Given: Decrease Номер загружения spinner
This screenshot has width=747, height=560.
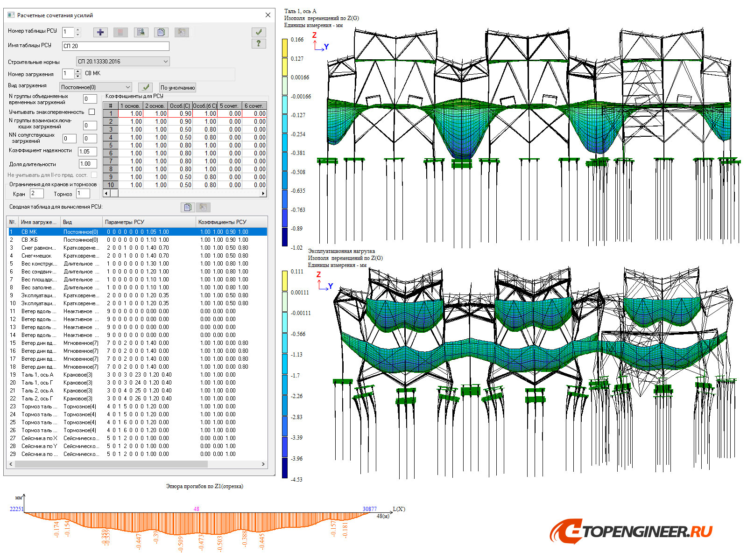Looking at the screenshot, I should pyautogui.click(x=78, y=76).
